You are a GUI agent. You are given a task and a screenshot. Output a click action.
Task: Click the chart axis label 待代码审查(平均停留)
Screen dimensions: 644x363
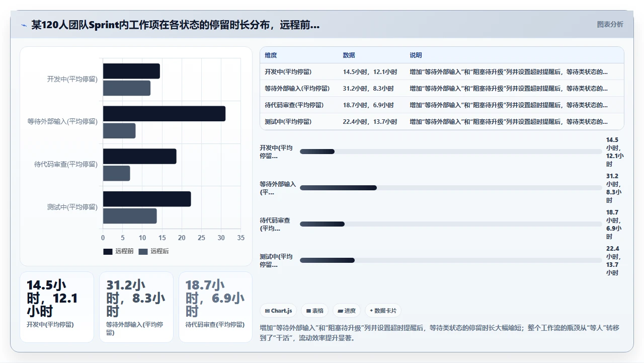pyautogui.click(x=65, y=165)
